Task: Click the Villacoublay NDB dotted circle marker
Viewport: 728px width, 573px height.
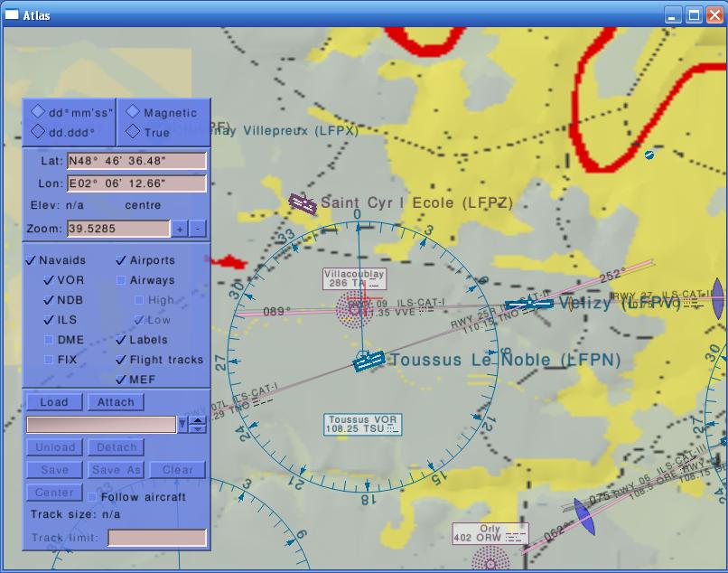Action: pyautogui.click(x=353, y=310)
